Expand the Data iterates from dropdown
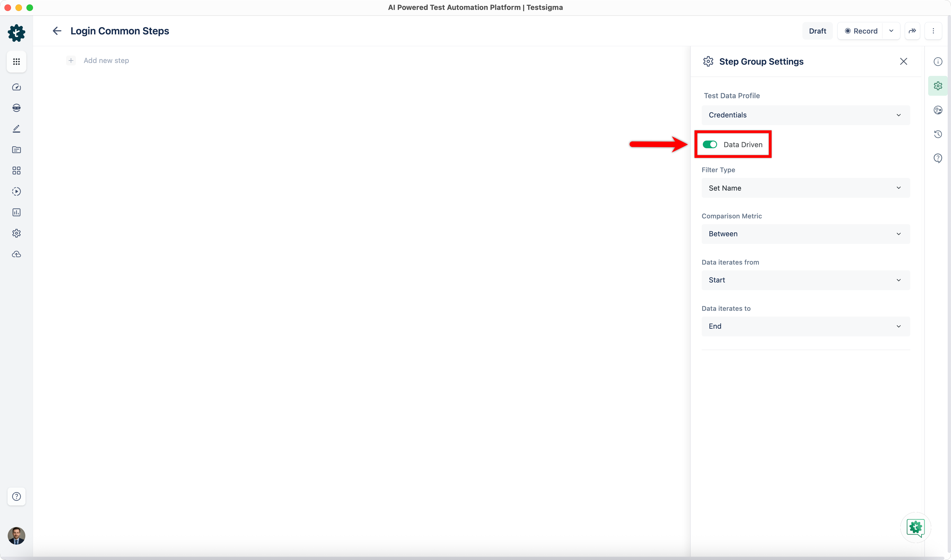Screen dimensions: 951x560 [805, 280]
